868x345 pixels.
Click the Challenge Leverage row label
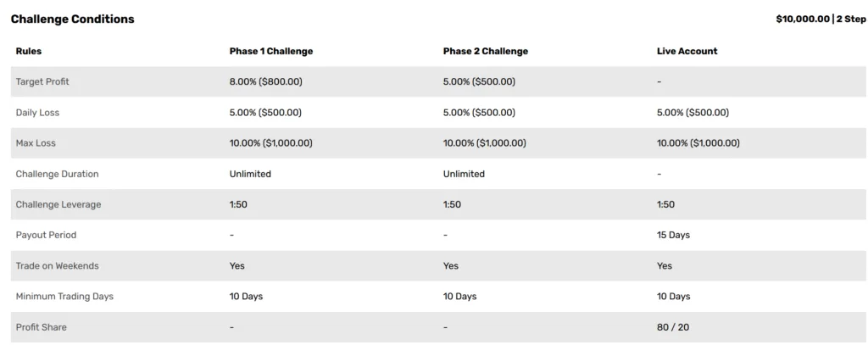pos(58,204)
